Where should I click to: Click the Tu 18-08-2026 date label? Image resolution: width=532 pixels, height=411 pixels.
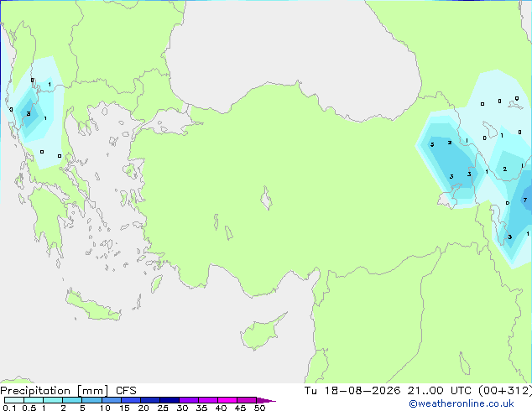click(x=352, y=391)
